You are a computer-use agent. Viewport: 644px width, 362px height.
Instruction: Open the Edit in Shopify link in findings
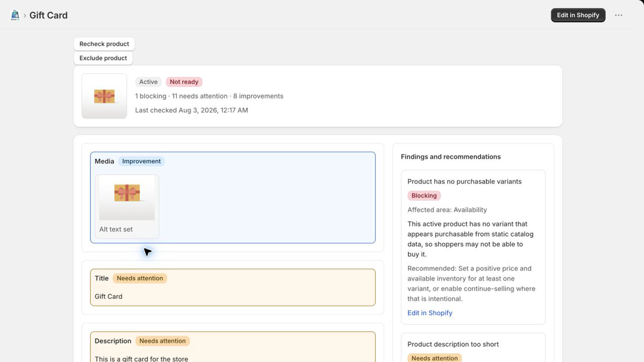coord(430,313)
